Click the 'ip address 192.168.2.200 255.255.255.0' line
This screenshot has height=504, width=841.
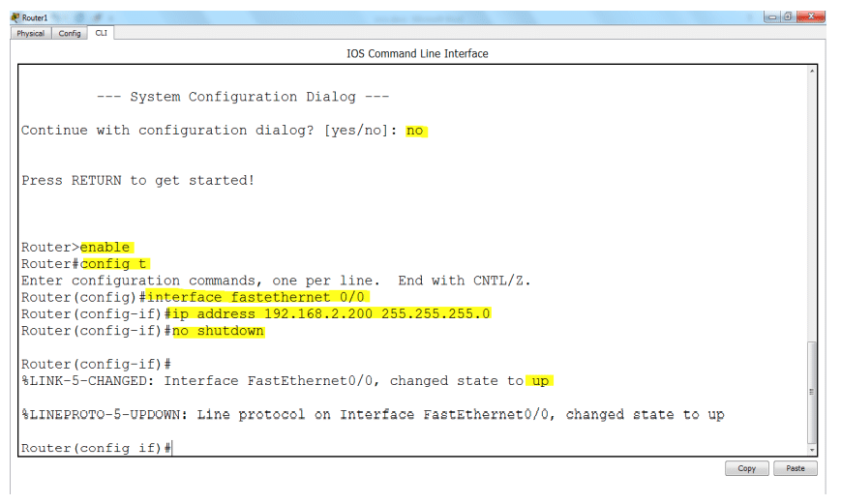331,313
